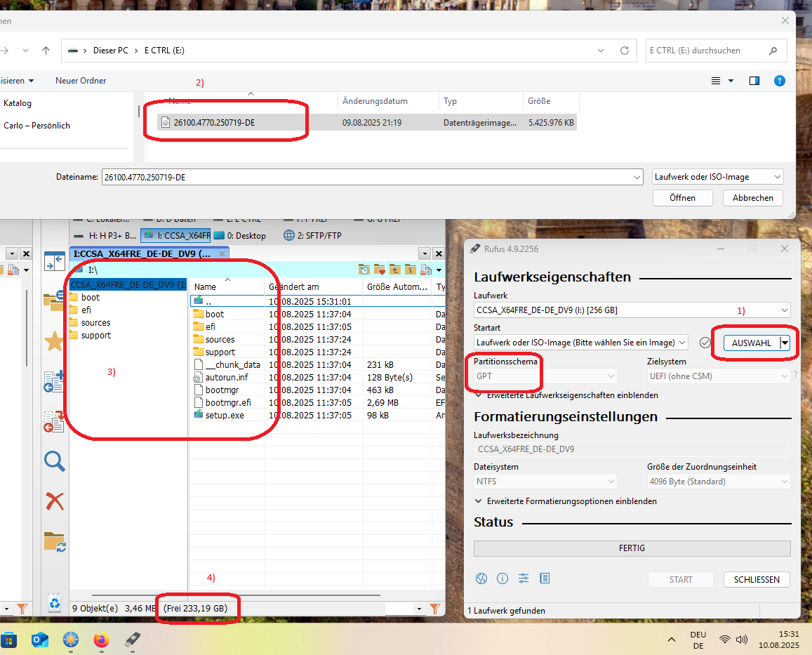Click the FERTIG progress bar
This screenshot has height=655, width=812.
click(x=632, y=548)
